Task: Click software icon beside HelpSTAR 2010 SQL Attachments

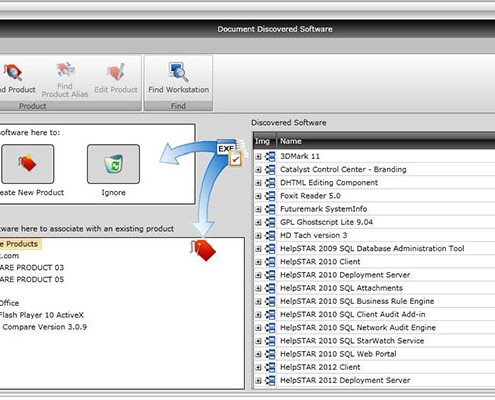Action: coord(270,288)
